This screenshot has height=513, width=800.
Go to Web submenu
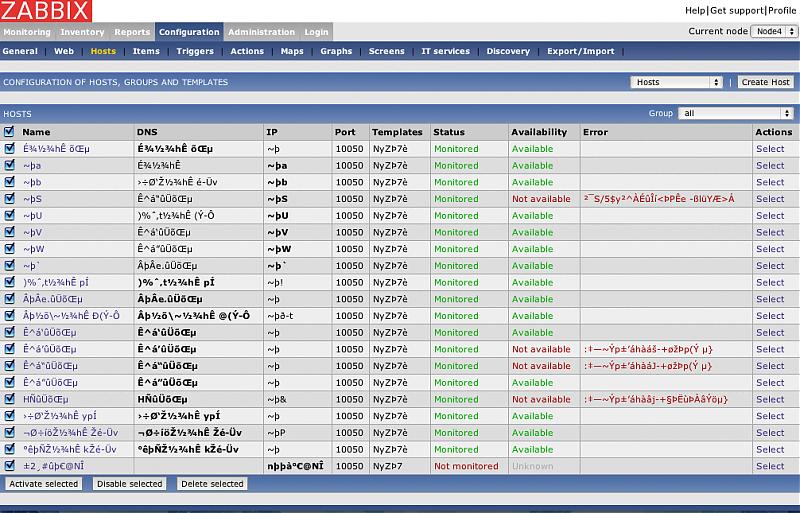coord(64,51)
